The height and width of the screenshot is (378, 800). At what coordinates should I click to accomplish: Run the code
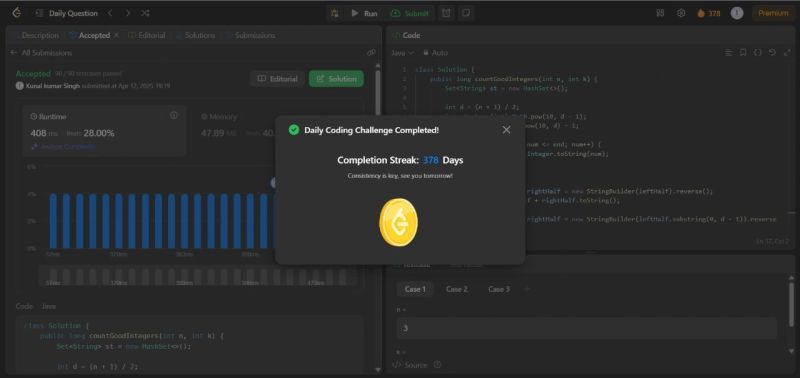click(365, 13)
